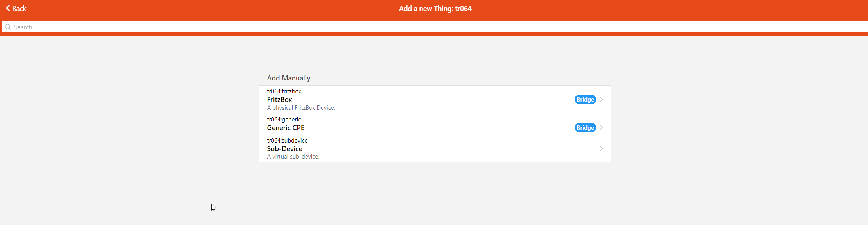The height and width of the screenshot is (225, 868).
Task: Click the tr064:fritzbox identifier text
Action: 284,91
